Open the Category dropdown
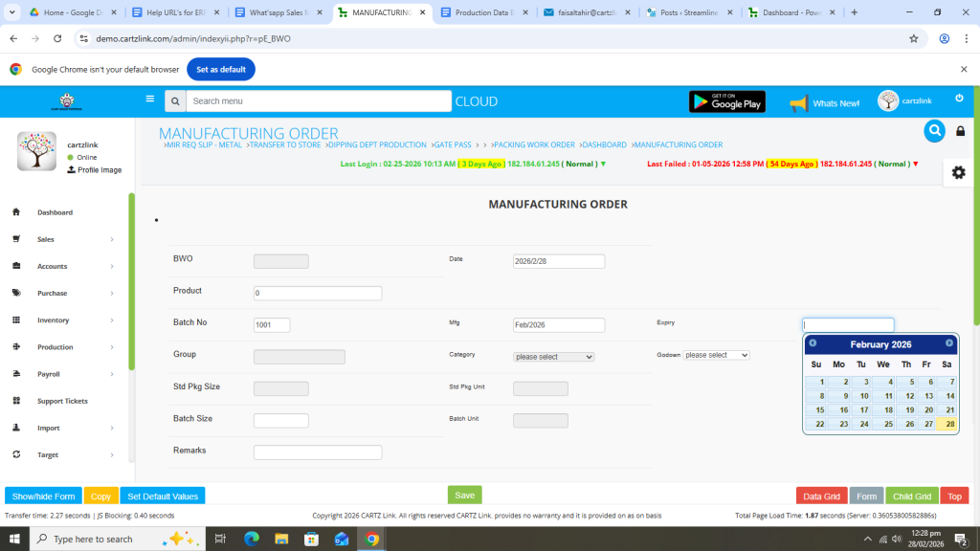 pyautogui.click(x=554, y=356)
